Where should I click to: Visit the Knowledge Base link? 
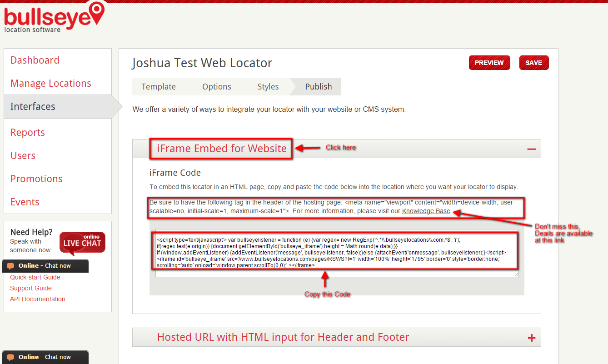(x=426, y=211)
